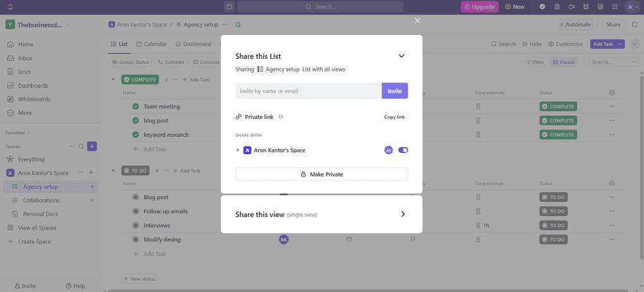This screenshot has width=644, height=292.
Task: Click the Invite by name or email field
Action: tap(309, 91)
